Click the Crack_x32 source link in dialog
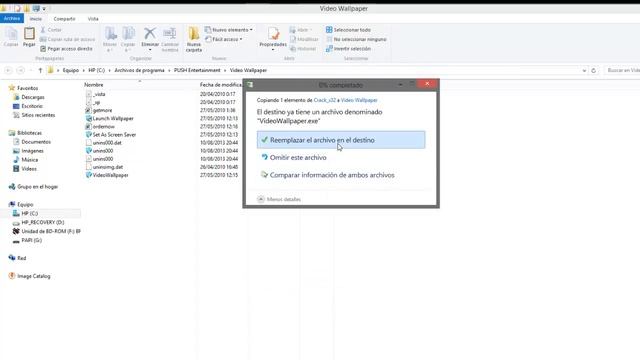The height and width of the screenshot is (360, 640). [x=324, y=100]
